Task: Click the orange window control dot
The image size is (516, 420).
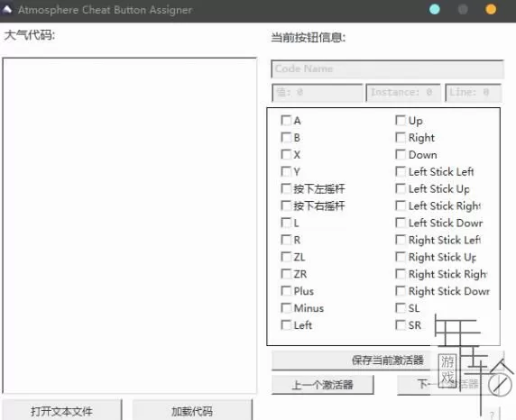Action: pyautogui.click(x=491, y=10)
